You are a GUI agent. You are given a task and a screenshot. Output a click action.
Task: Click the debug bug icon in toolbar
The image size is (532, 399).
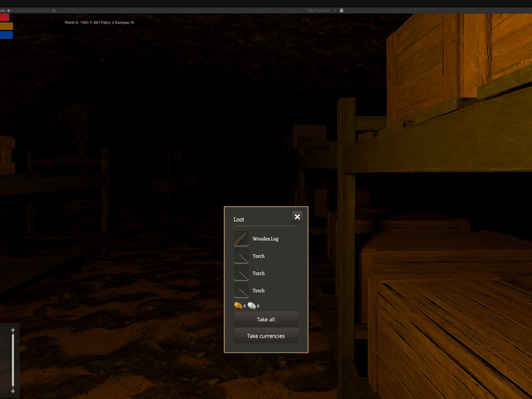click(341, 10)
